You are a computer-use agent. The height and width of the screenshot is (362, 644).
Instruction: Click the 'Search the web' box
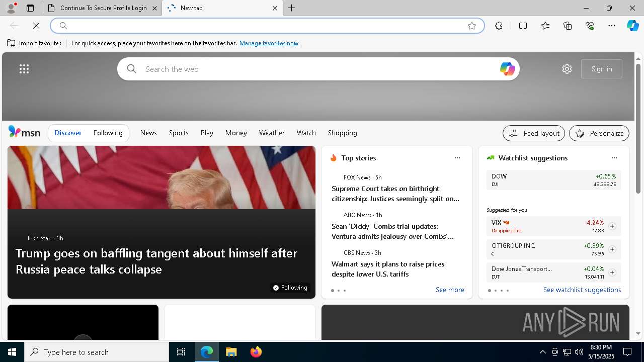[318, 69]
